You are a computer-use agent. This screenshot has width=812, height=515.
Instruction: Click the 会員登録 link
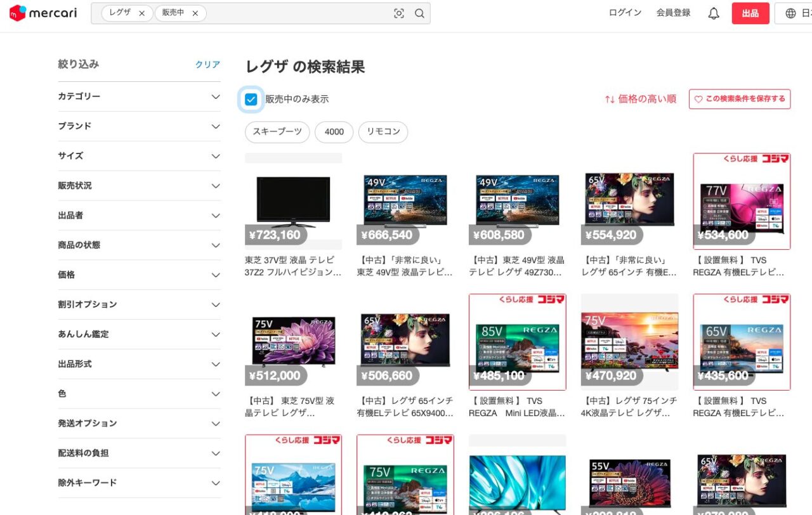pyautogui.click(x=673, y=13)
